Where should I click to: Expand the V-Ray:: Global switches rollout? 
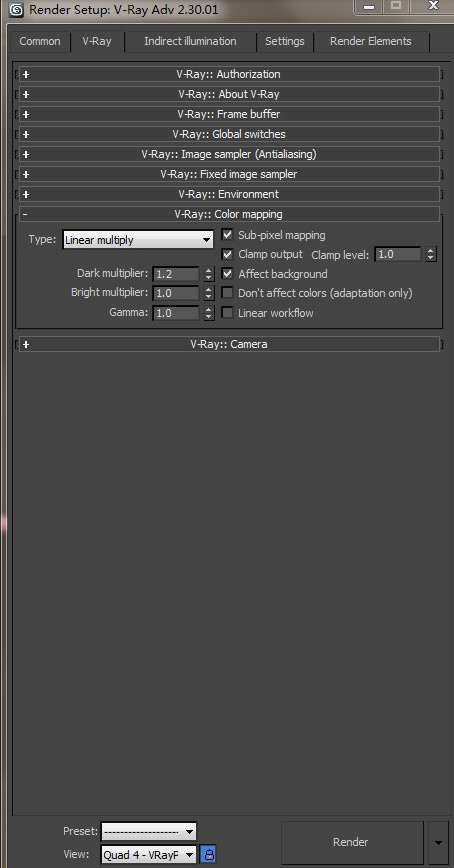229,134
